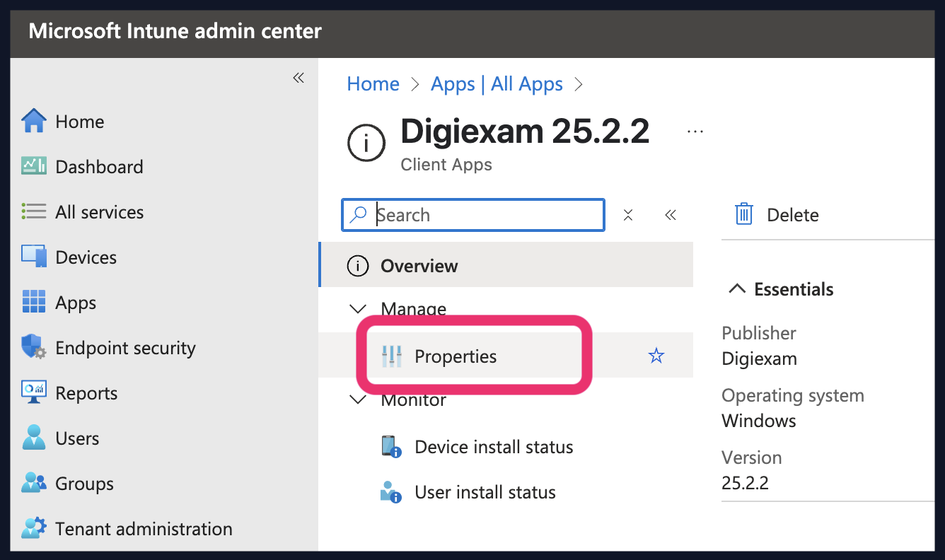Click the Overview info circle icon

coord(358,266)
